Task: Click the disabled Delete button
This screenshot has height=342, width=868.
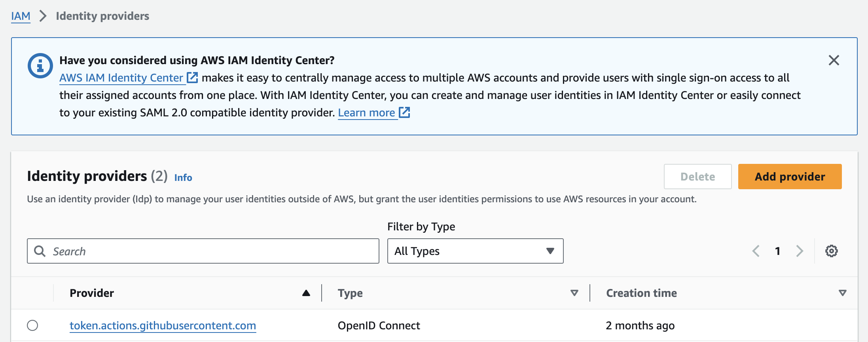Action: click(697, 177)
